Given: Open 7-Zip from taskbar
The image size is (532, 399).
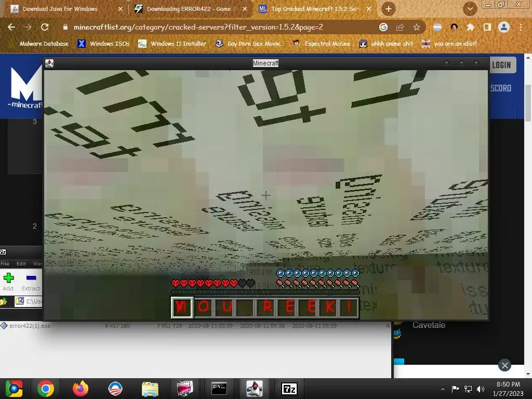Looking at the screenshot, I should pyautogui.click(x=289, y=389).
